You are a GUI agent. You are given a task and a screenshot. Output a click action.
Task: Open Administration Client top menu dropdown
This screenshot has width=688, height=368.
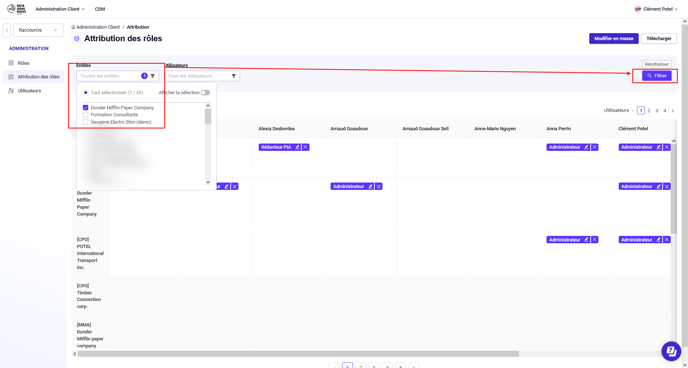tap(60, 9)
